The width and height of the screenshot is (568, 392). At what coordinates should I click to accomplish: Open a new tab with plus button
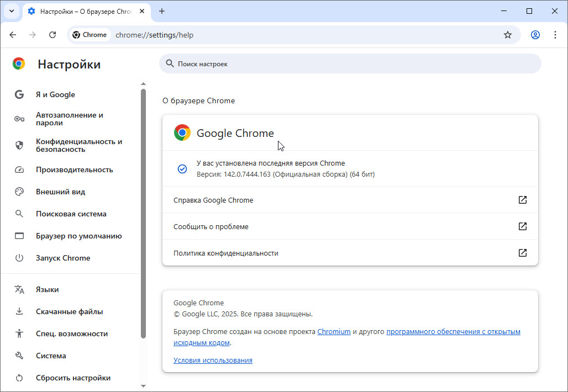(x=162, y=11)
